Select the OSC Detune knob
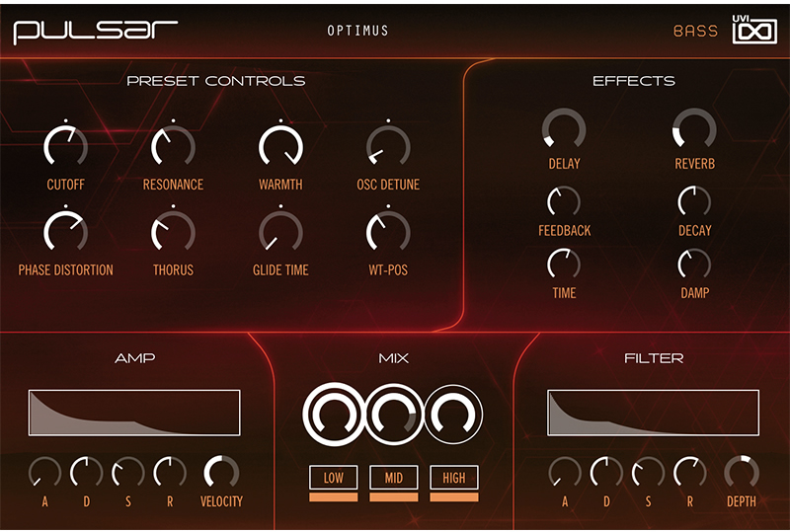 pos(388,147)
